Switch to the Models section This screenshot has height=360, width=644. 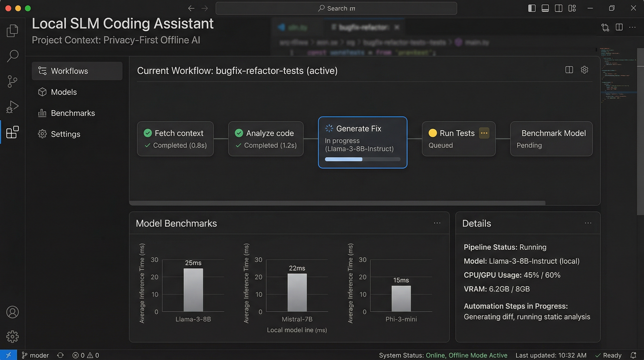tap(63, 92)
